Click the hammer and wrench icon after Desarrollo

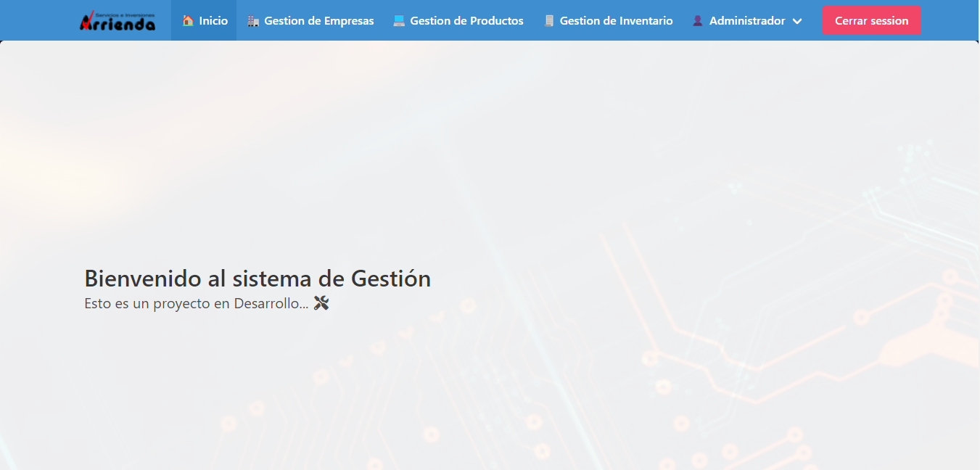coord(321,303)
